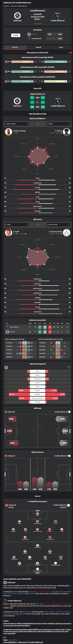This screenshot has height=644, width=73.
Task: Click A. Ivačič goalkeeper photo
Action: coord(8,233)
